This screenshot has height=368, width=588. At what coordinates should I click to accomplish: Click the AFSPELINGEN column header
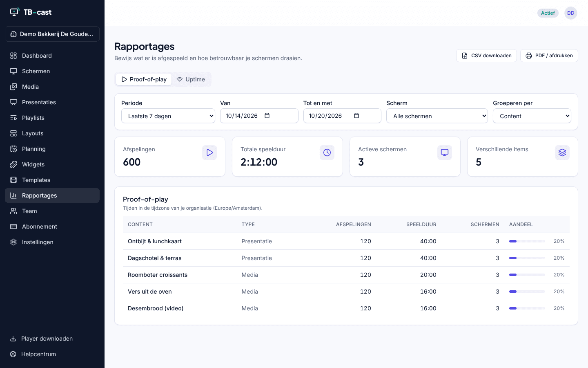pos(354,224)
